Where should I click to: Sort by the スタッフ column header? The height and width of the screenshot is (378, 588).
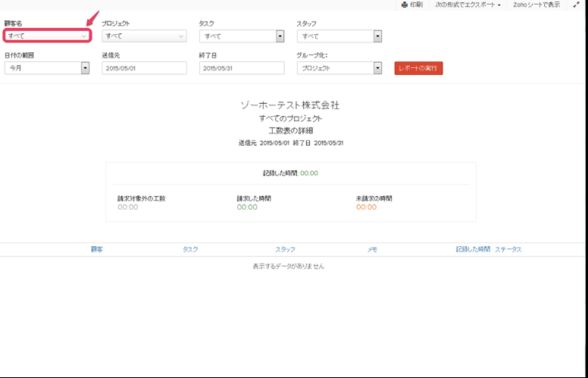pyautogui.click(x=285, y=249)
